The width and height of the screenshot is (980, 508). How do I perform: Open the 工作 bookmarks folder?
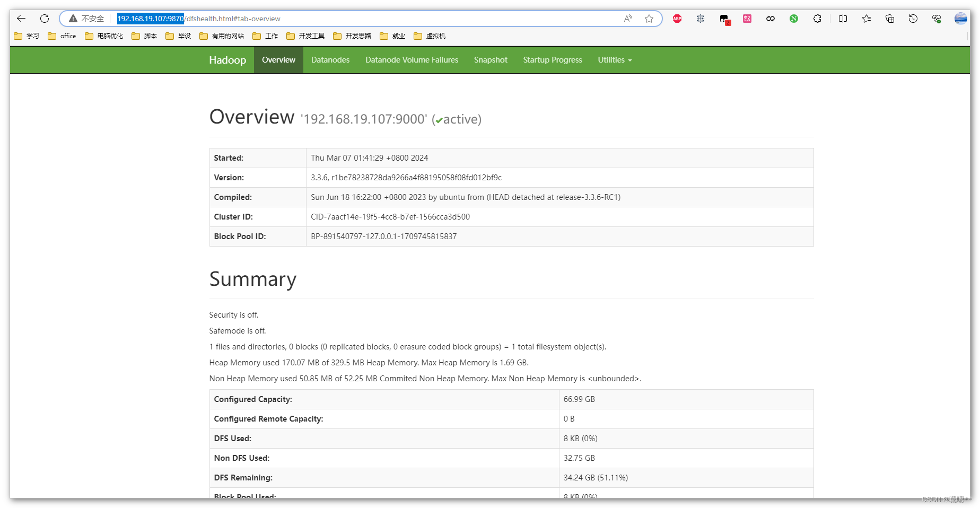pos(265,36)
